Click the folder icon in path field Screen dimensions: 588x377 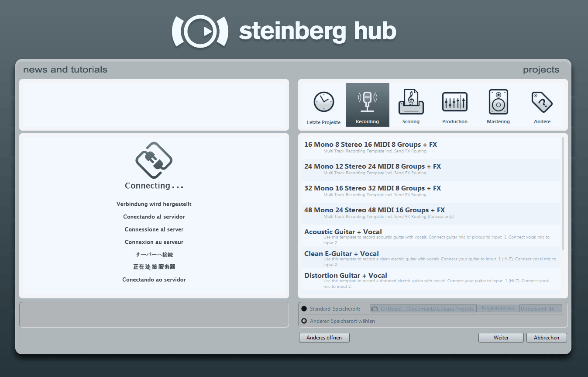[374, 308]
